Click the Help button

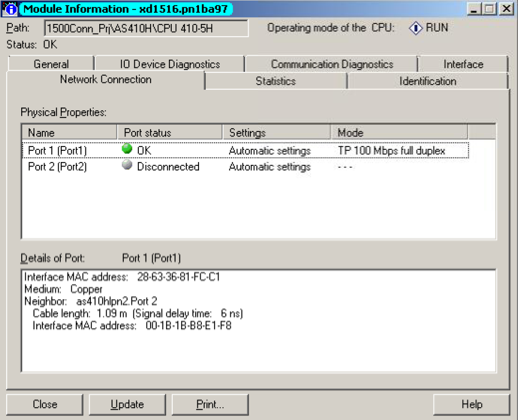pos(471,404)
